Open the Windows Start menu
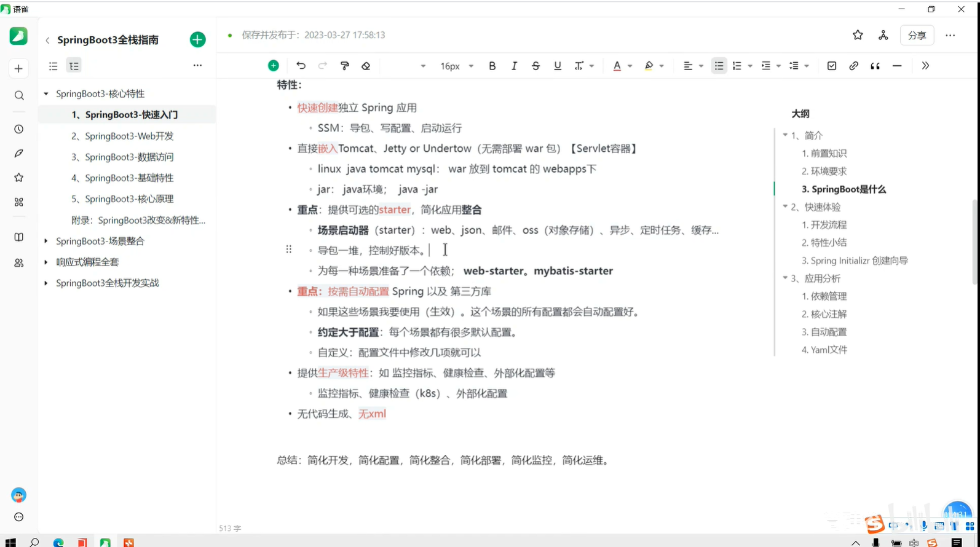This screenshot has width=980, height=547. 10,542
